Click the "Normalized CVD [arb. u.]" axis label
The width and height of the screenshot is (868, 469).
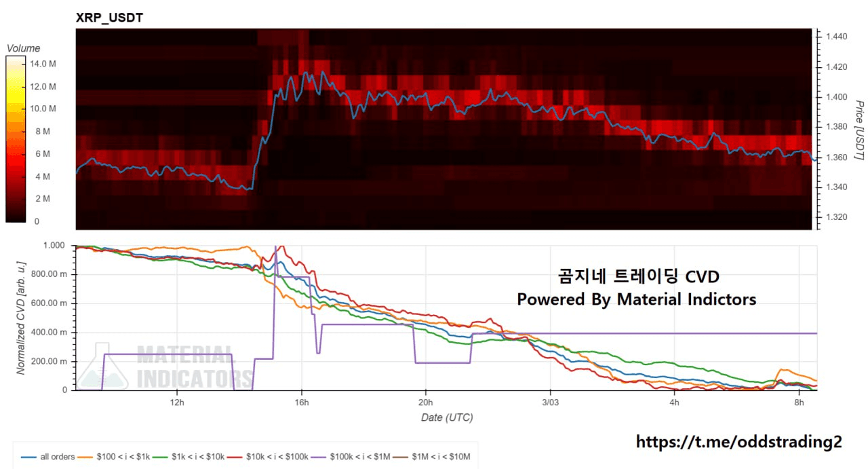(21, 318)
